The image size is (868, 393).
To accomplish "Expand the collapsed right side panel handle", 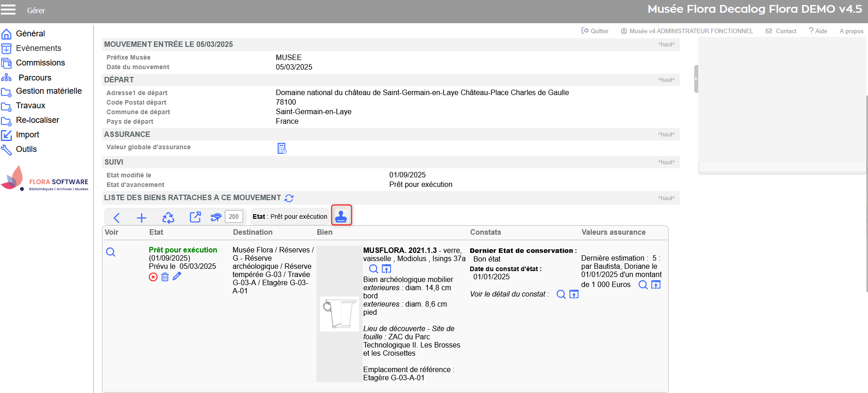I will [x=695, y=79].
